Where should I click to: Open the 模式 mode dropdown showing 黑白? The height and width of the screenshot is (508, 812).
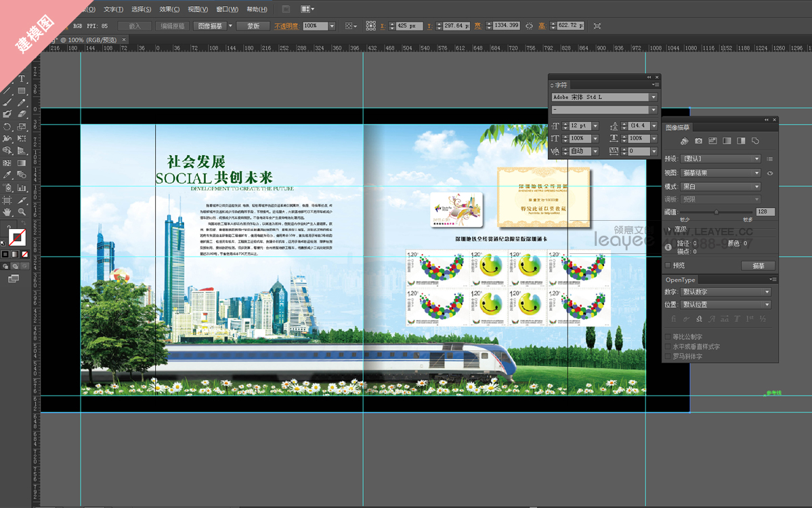click(721, 186)
